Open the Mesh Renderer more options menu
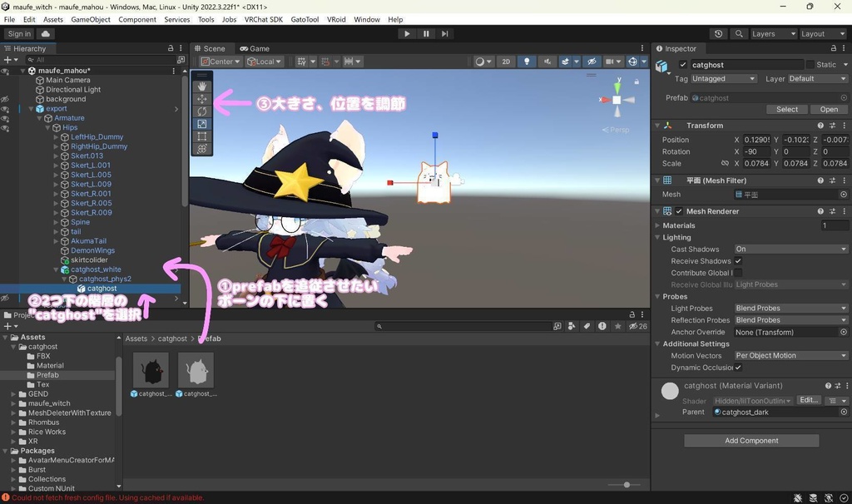The width and height of the screenshot is (852, 504). [x=845, y=210]
